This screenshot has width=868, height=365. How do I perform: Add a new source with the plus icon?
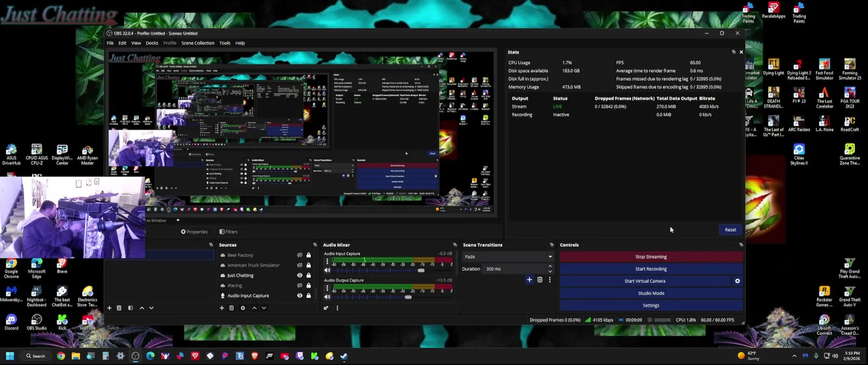[222, 308]
